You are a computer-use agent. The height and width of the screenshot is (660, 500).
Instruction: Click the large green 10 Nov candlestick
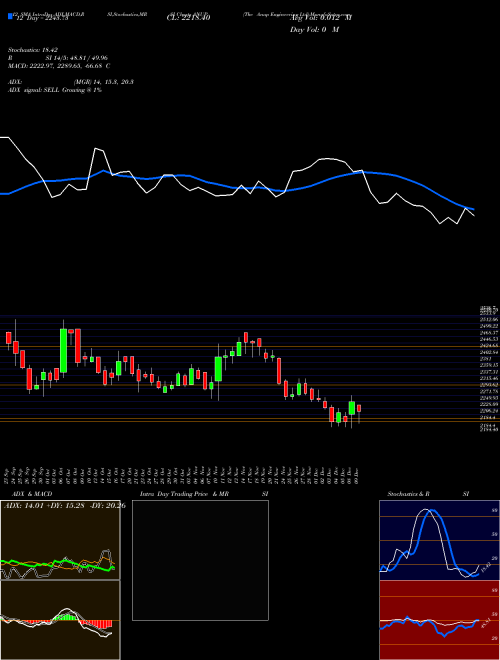pyautogui.click(x=218, y=370)
